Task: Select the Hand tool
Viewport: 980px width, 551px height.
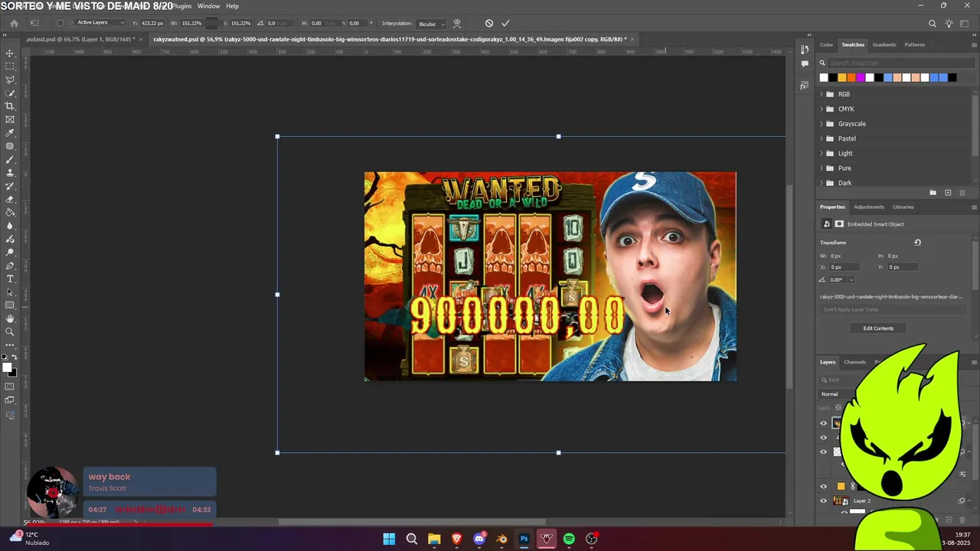Action: (10, 318)
